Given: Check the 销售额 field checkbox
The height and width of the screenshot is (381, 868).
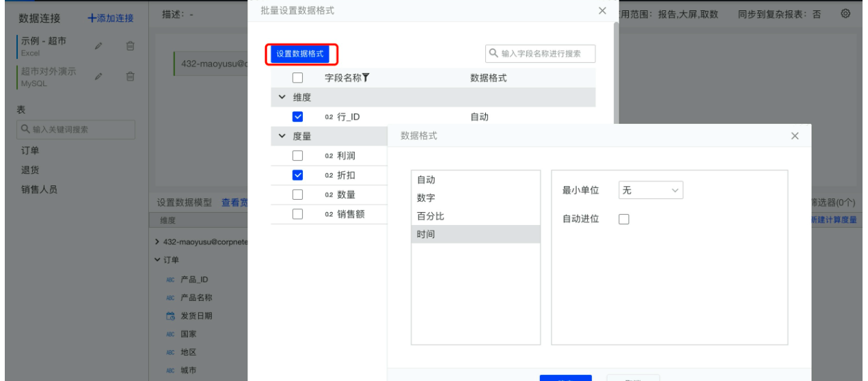Looking at the screenshot, I should [x=297, y=213].
